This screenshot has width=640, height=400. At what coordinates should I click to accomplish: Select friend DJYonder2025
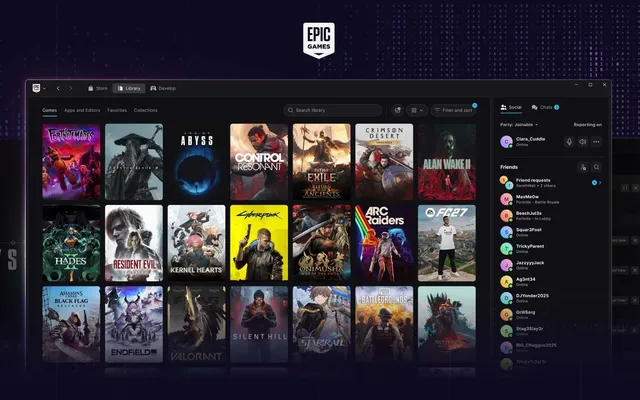point(551,298)
